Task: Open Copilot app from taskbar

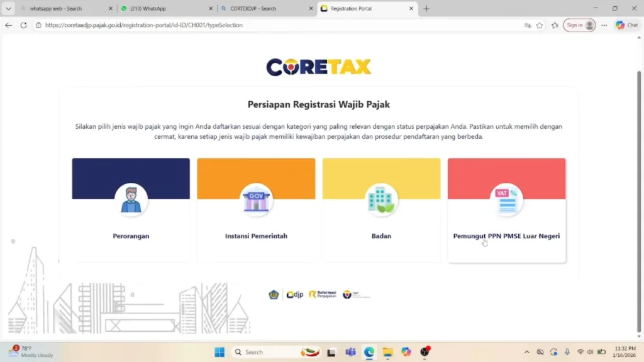Action: click(x=406, y=352)
